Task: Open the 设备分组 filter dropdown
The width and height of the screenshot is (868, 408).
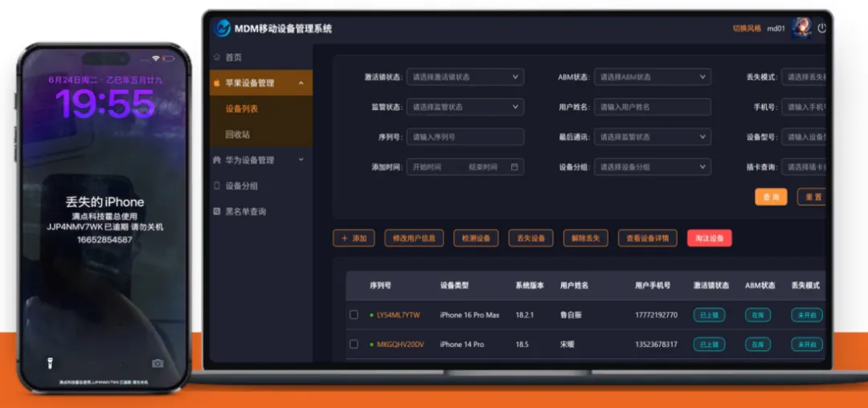Action: click(653, 167)
